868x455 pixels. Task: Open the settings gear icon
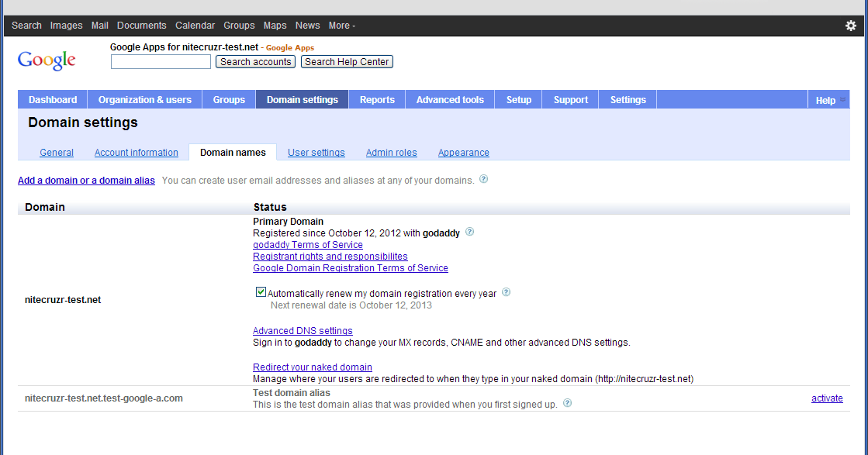click(x=851, y=26)
